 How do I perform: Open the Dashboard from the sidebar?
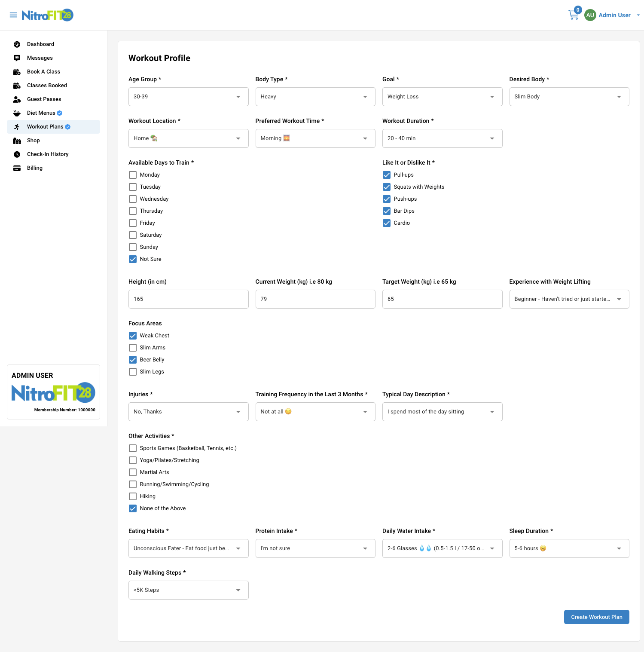click(41, 44)
